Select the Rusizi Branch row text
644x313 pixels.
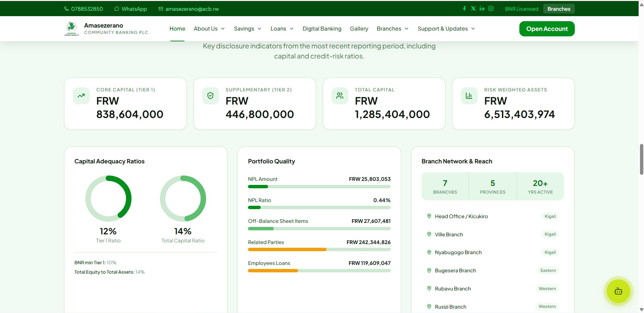click(x=450, y=307)
